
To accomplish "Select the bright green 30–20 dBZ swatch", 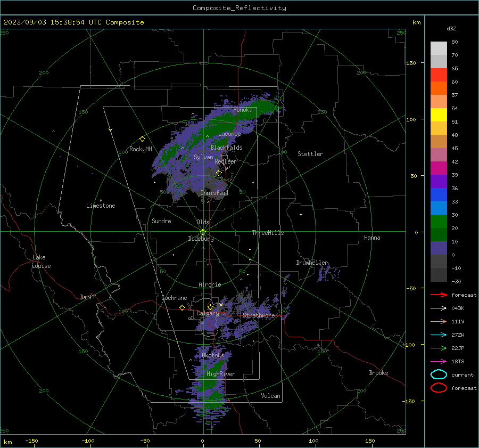I will 439,222.
